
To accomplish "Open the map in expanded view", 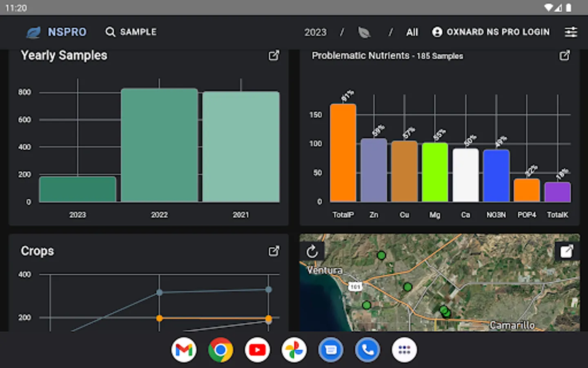I will [566, 251].
